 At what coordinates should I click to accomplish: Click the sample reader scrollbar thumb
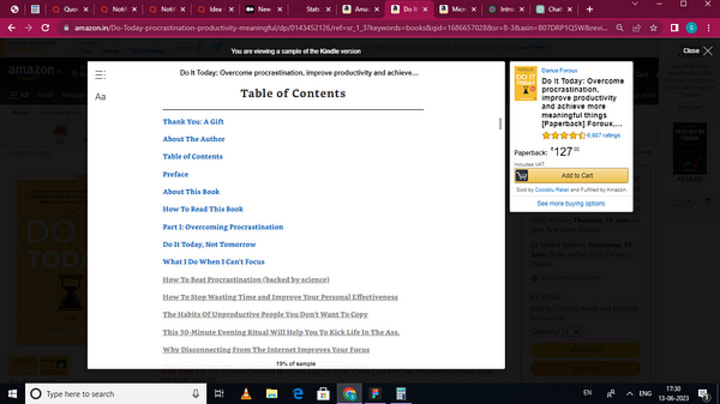pyautogui.click(x=500, y=123)
